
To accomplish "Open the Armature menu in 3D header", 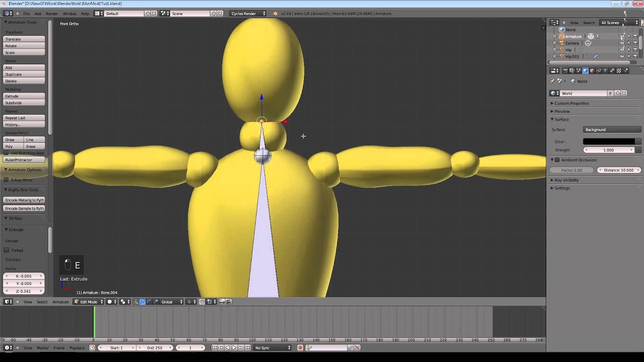I will pyautogui.click(x=60, y=302).
